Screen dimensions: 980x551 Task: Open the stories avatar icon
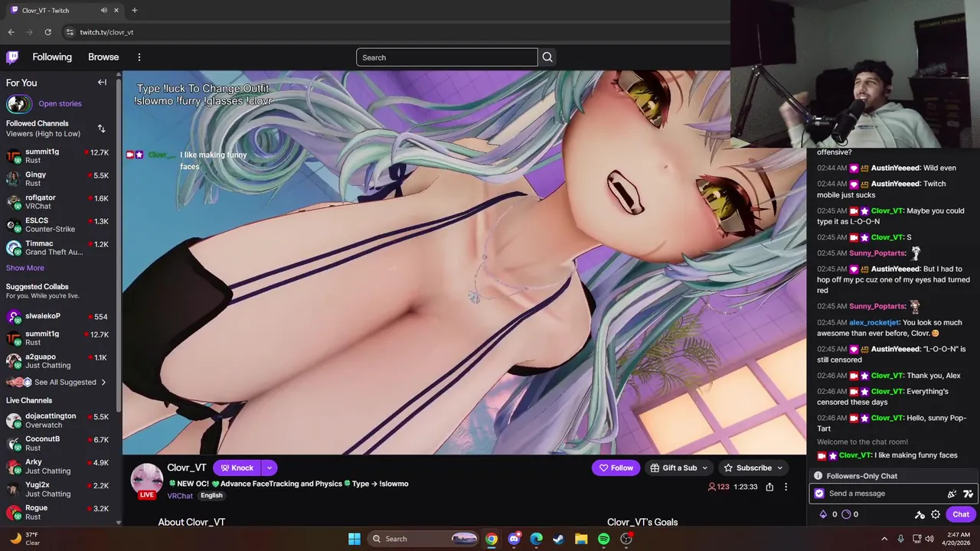(19, 104)
